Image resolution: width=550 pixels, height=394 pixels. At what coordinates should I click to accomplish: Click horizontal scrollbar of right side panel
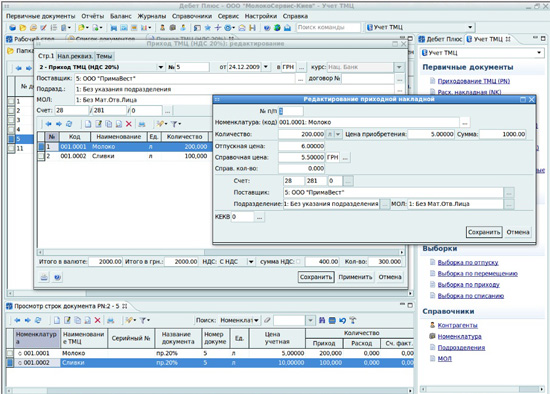pos(483,389)
